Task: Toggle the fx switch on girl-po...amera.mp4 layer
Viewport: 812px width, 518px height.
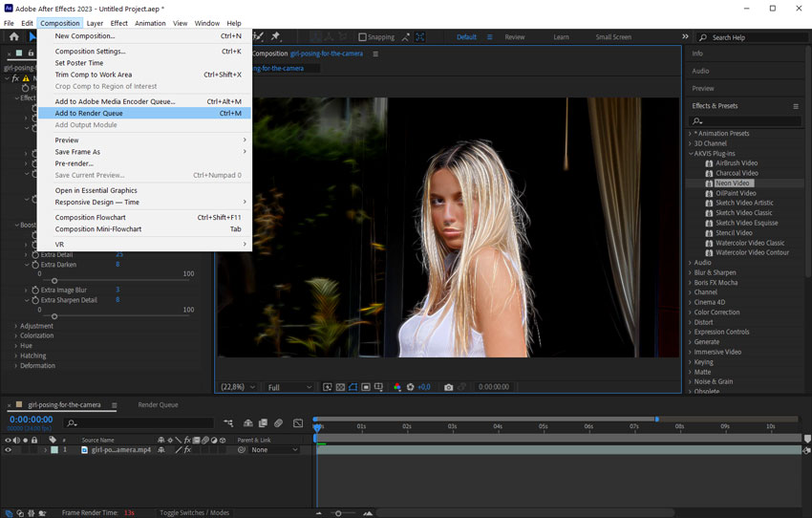Action: pyautogui.click(x=187, y=450)
